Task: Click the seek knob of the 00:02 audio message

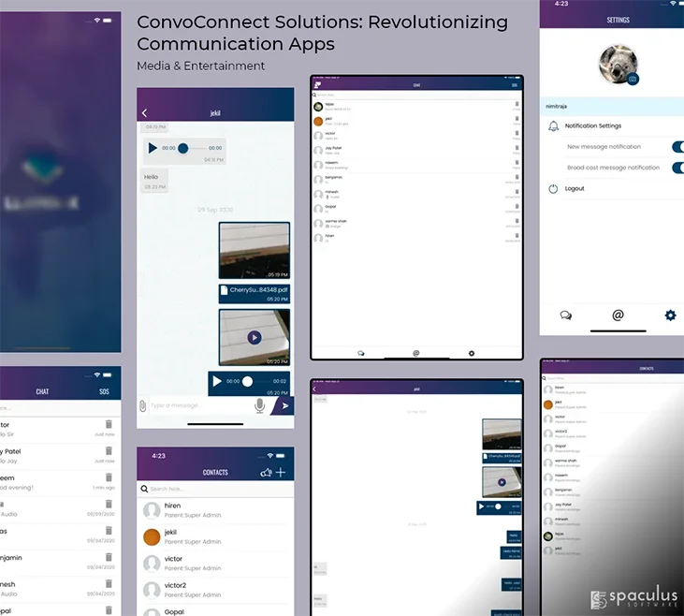Action: point(247,381)
